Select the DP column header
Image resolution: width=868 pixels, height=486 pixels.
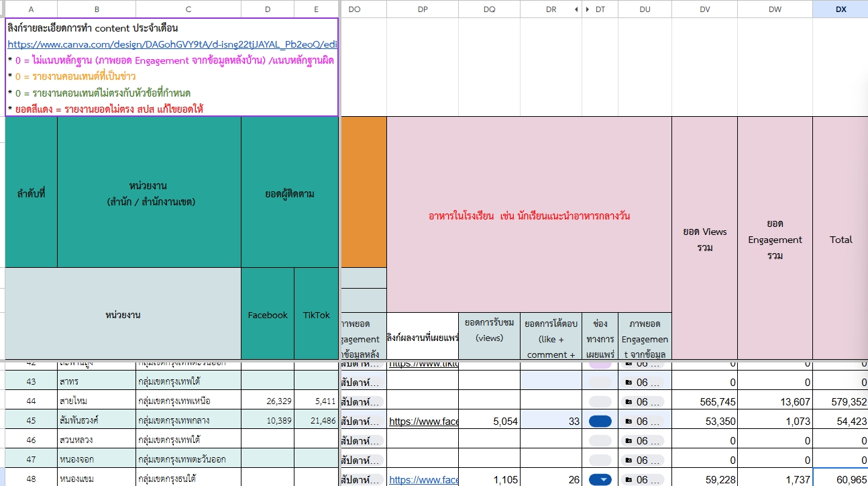(x=423, y=9)
